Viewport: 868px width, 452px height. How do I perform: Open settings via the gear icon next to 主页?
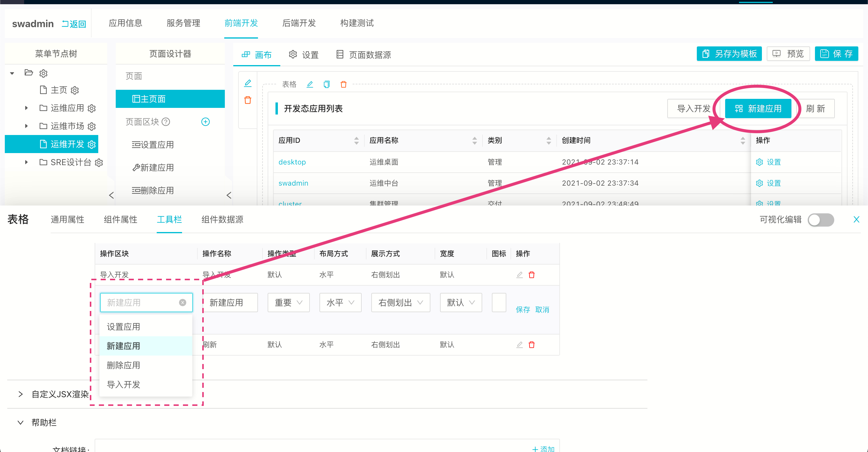(x=75, y=90)
